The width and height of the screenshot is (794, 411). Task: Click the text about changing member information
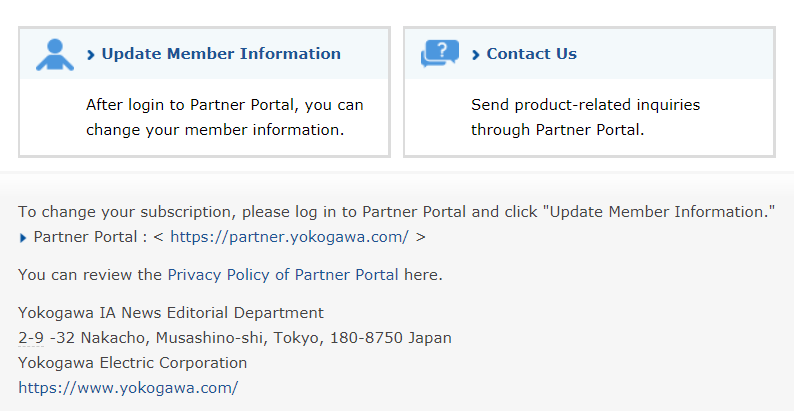(x=225, y=117)
